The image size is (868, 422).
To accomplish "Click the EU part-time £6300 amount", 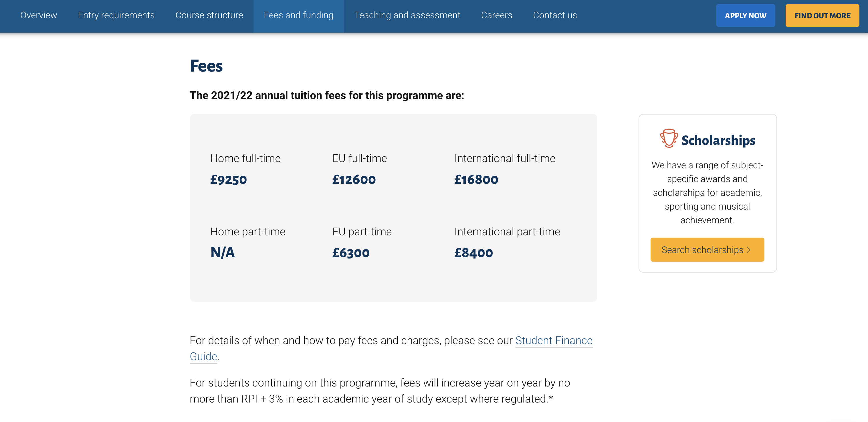I will tap(351, 253).
